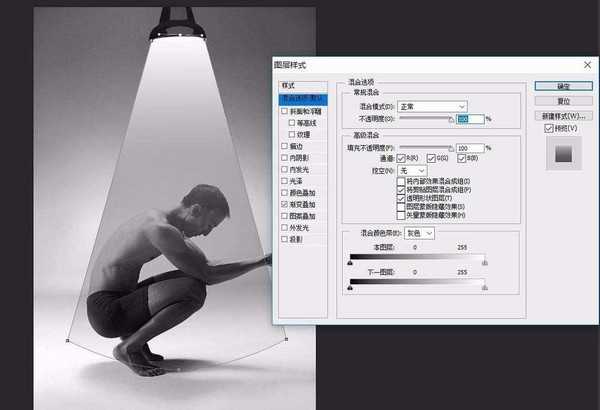
Task: Uncheck the 渐变叠加 effect checkbox
Action: point(284,204)
